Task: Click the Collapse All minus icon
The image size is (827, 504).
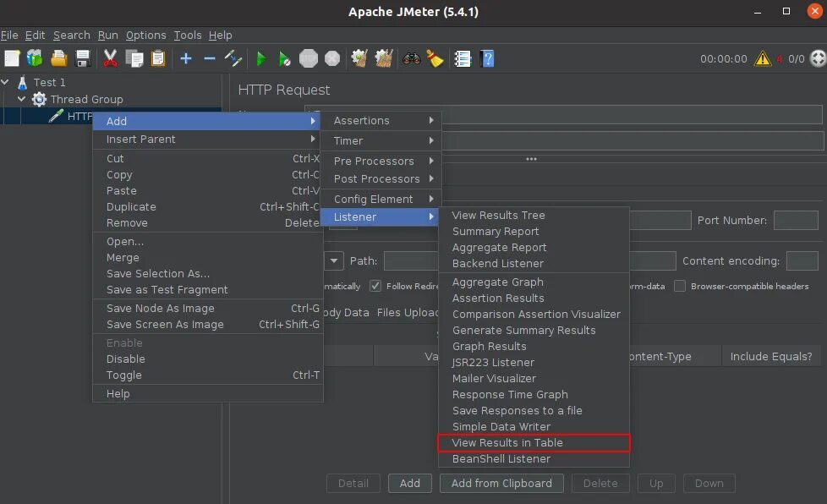Action: click(x=210, y=58)
